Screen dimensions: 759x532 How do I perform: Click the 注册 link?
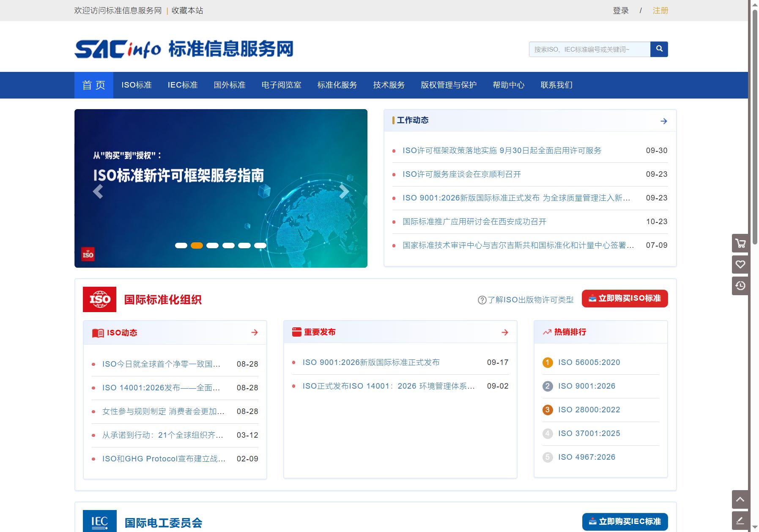tap(660, 11)
